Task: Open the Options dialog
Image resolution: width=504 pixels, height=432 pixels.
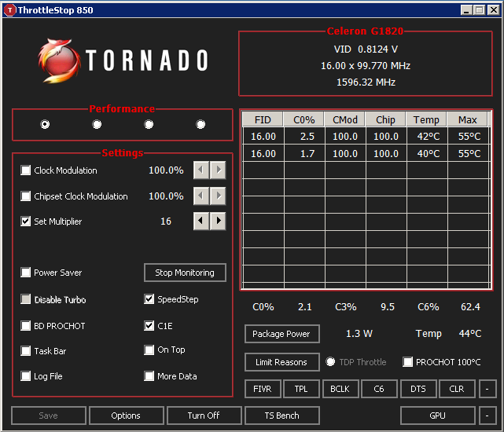Action: tap(127, 416)
